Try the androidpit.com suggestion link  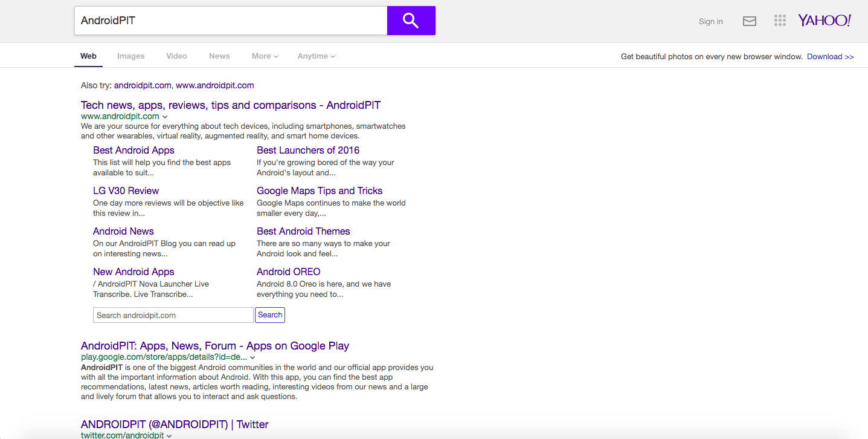click(143, 85)
